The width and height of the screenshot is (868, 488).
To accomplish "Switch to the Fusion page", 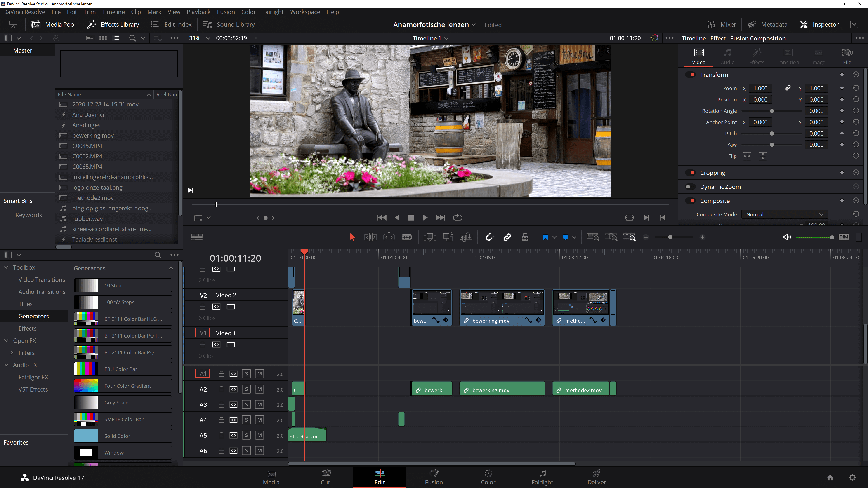I will tap(434, 477).
